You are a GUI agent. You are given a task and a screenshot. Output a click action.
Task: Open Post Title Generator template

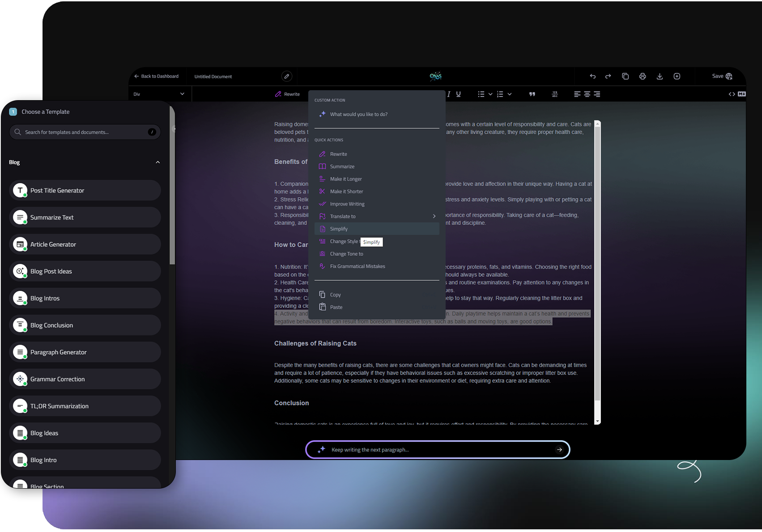click(85, 190)
